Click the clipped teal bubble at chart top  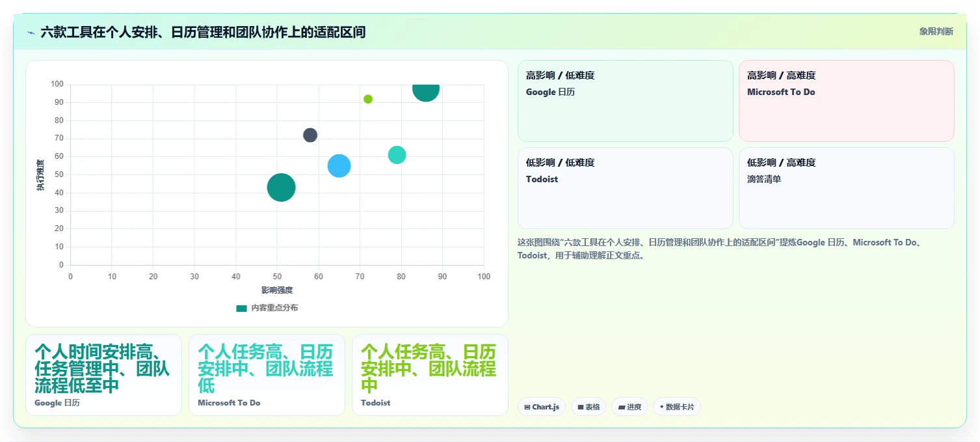point(426,92)
